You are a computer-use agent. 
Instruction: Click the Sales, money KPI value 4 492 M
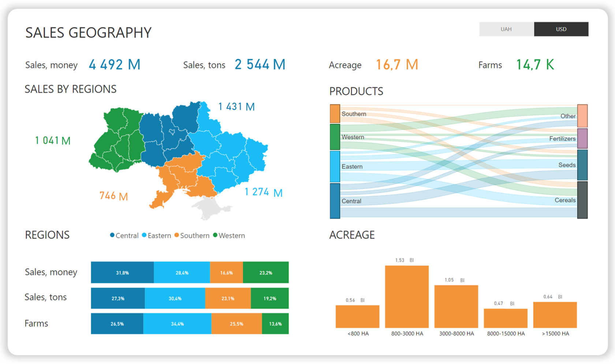click(x=114, y=64)
